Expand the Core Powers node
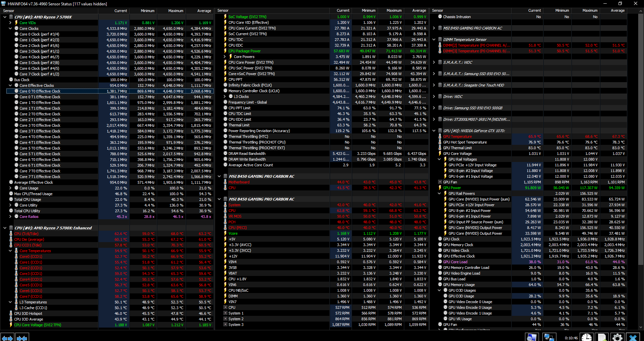 pos(225,57)
